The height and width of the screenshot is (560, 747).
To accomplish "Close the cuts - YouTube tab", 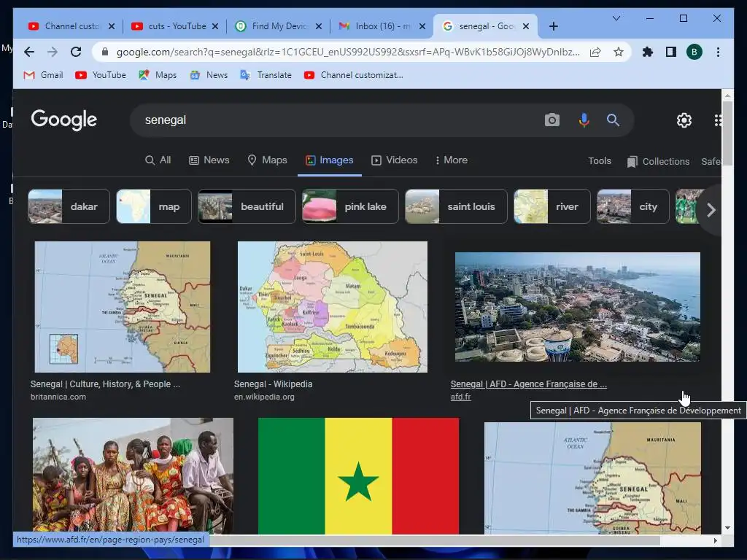I will pos(215,26).
